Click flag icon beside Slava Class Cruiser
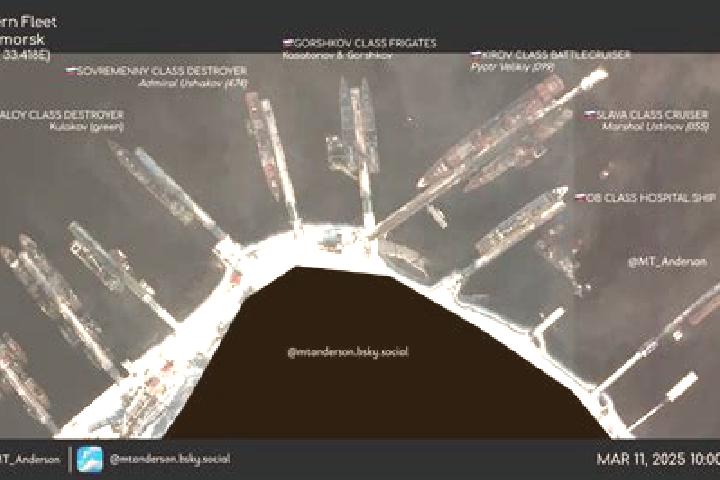Viewport: 720px width, 480px height. (590, 114)
